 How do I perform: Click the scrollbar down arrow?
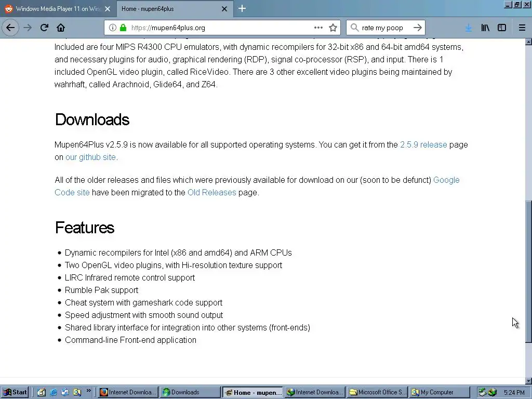pos(528,381)
